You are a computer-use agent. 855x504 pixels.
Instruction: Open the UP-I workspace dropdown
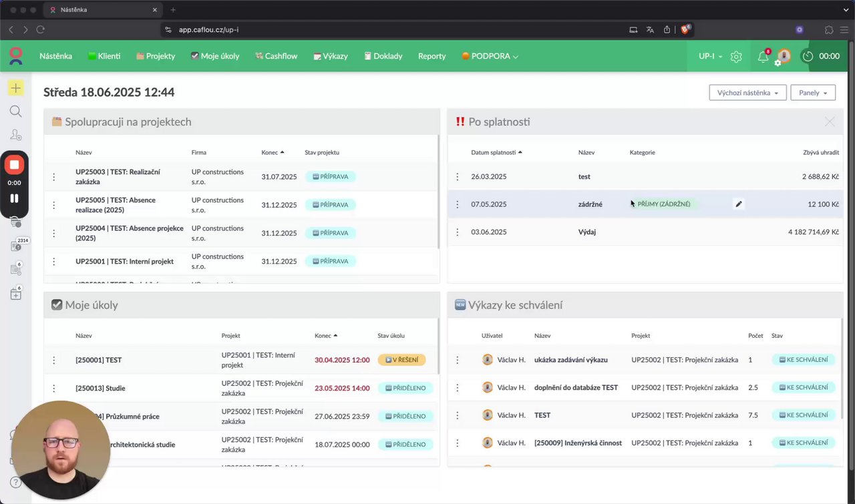(x=710, y=57)
